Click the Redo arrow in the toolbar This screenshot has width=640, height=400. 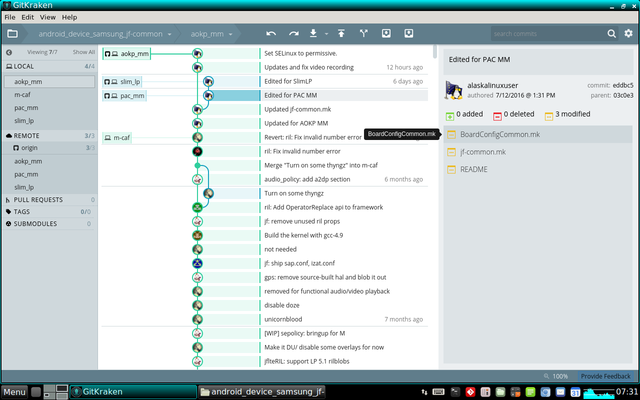(294, 34)
